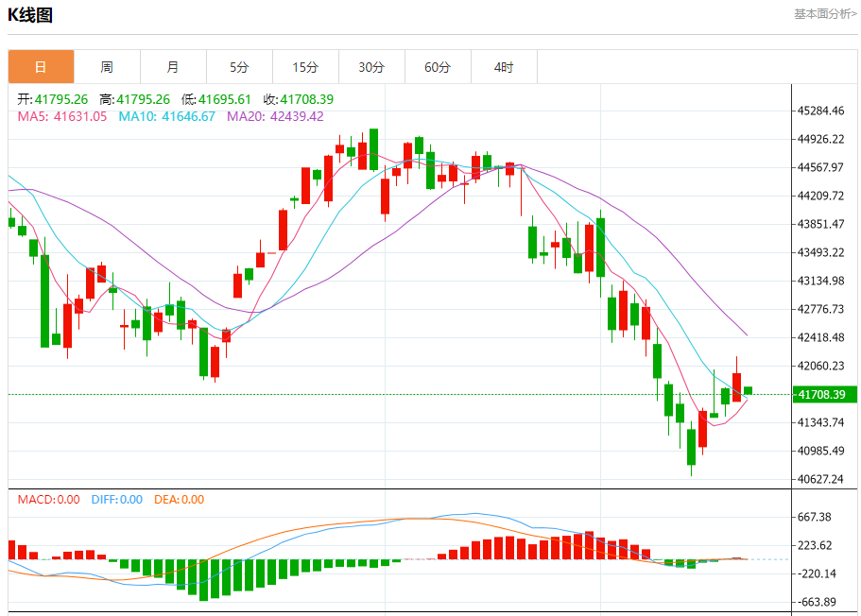The height and width of the screenshot is (616, 861).
Task: Switch to the 月 monthly tab
Action: (174, 67)
